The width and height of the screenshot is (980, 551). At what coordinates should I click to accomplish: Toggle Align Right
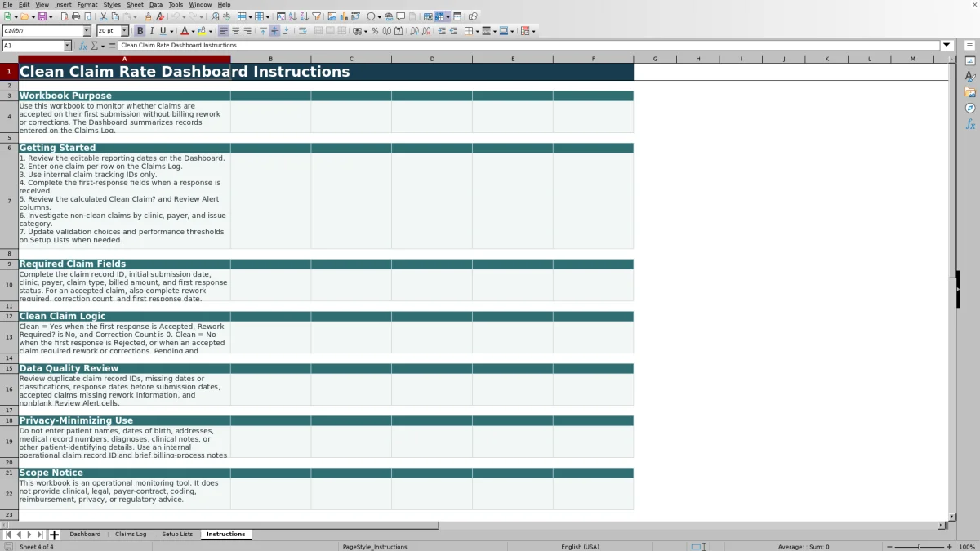click(247, 31)
